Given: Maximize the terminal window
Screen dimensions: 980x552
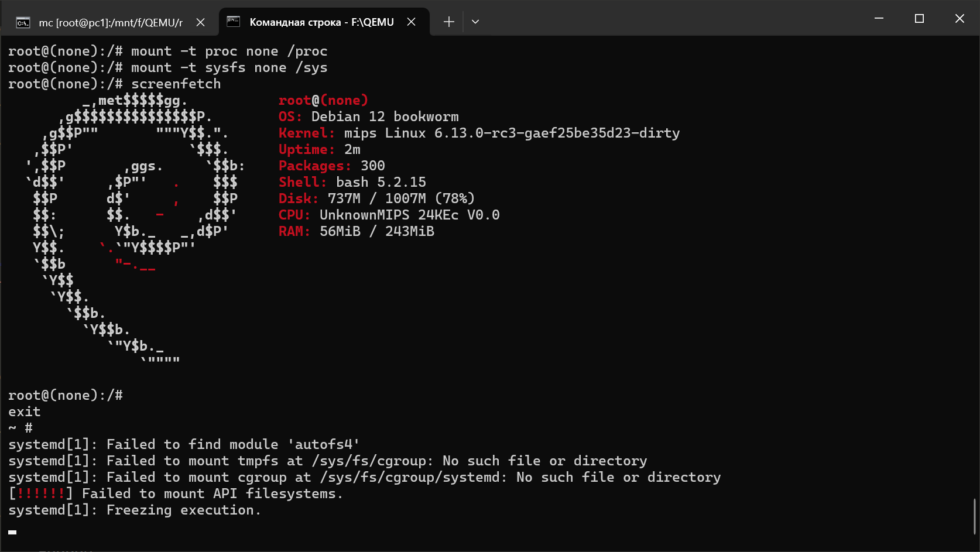Looking at the screenshot, I should click(919, 19).
